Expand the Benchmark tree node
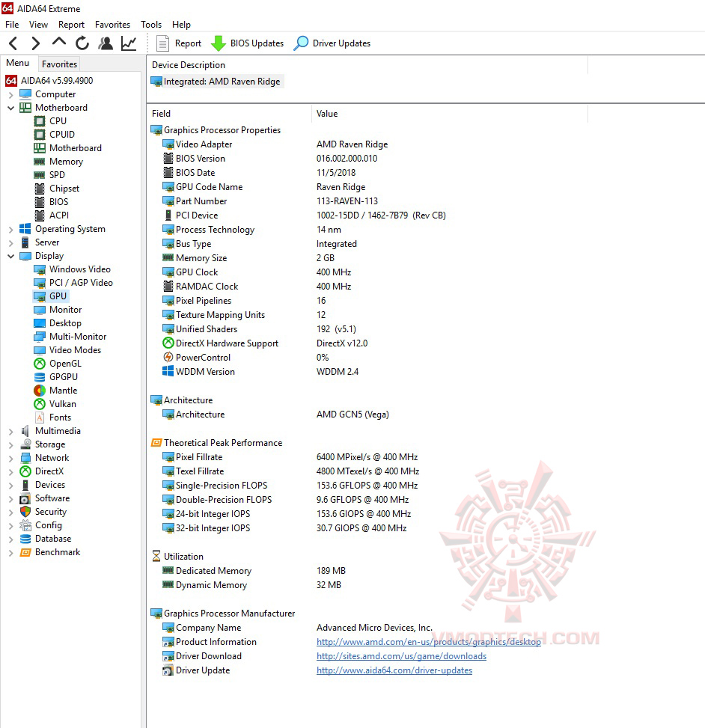The height and width of the screenshot is (728, 705). pos(10,552)
